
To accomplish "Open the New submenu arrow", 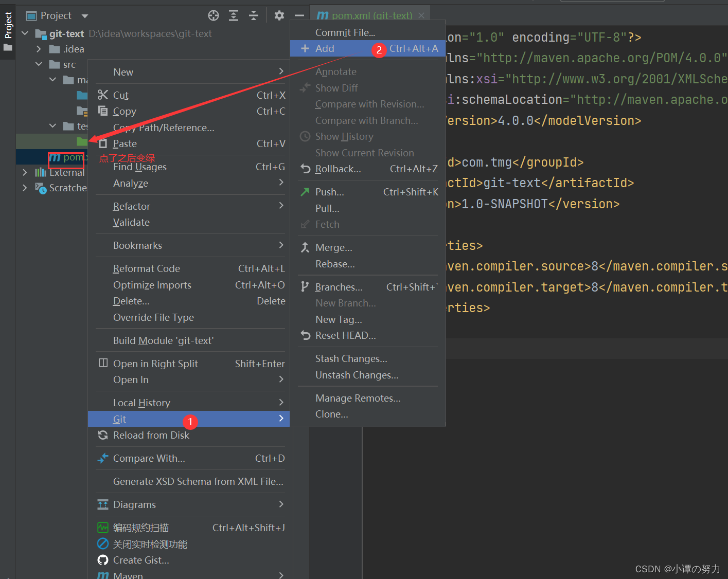I will (x=281, y=71).
